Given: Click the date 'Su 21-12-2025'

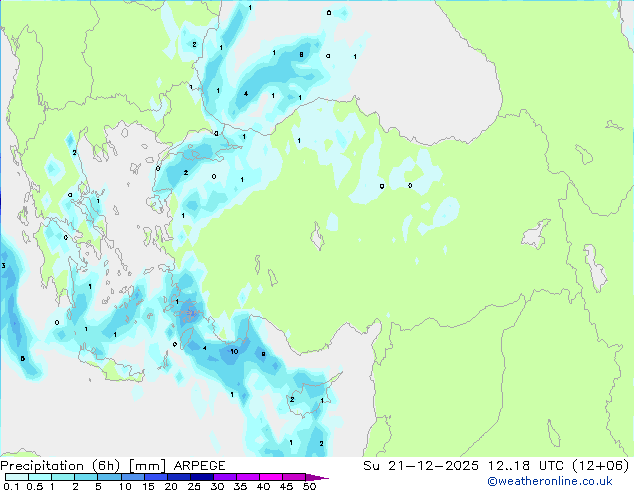Looking at the screenshot, I should click(421, 466).
